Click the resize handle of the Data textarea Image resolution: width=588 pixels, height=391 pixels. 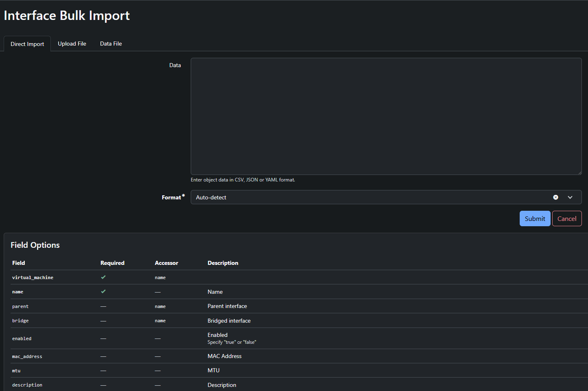[x=580, y=173]
